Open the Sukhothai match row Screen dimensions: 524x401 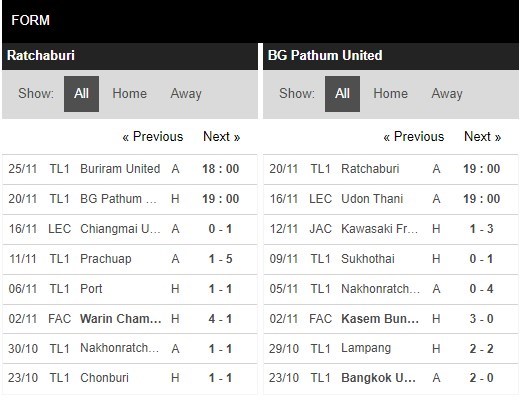pos(391,259)
